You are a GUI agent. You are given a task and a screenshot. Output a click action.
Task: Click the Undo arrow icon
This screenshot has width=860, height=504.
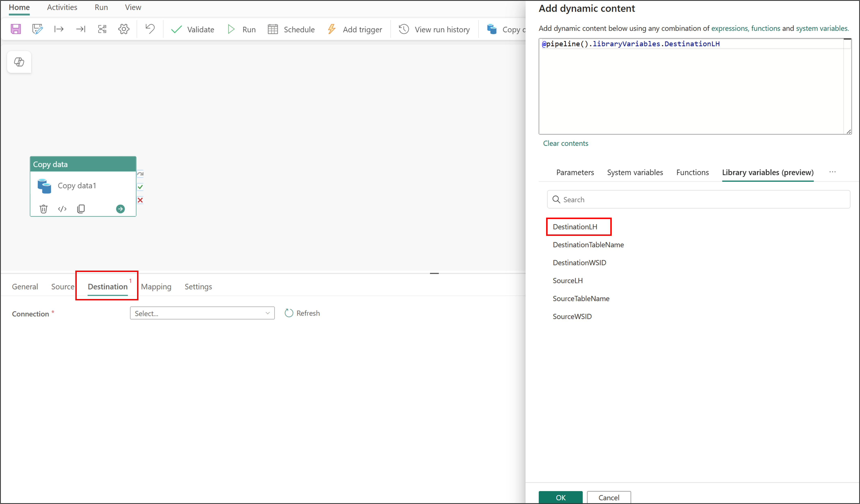150,29
